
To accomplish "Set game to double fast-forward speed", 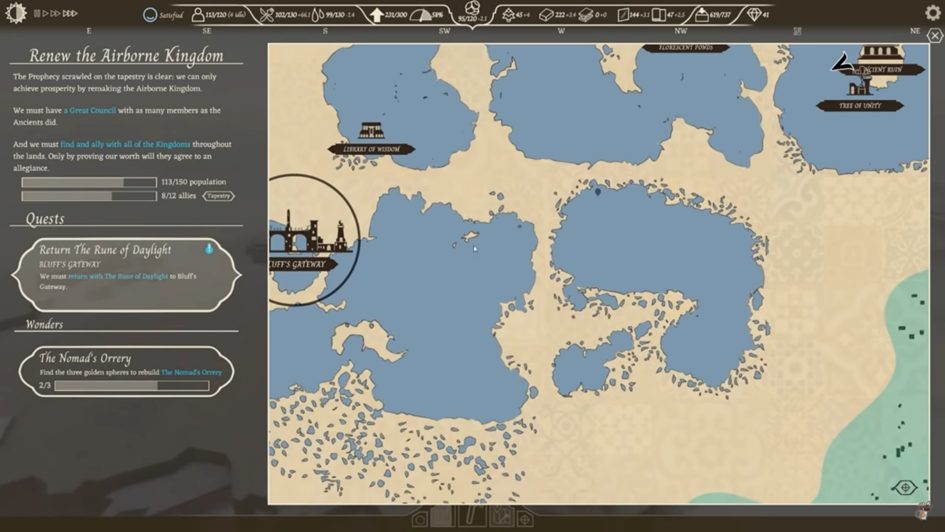I will [x=55, y=13].
